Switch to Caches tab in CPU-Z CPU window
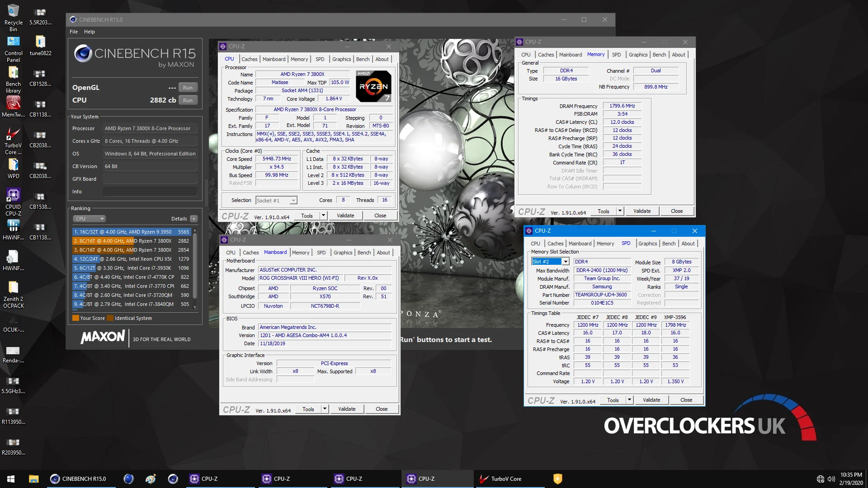Viewport: 868px width, 488px height. pos(249,59)
